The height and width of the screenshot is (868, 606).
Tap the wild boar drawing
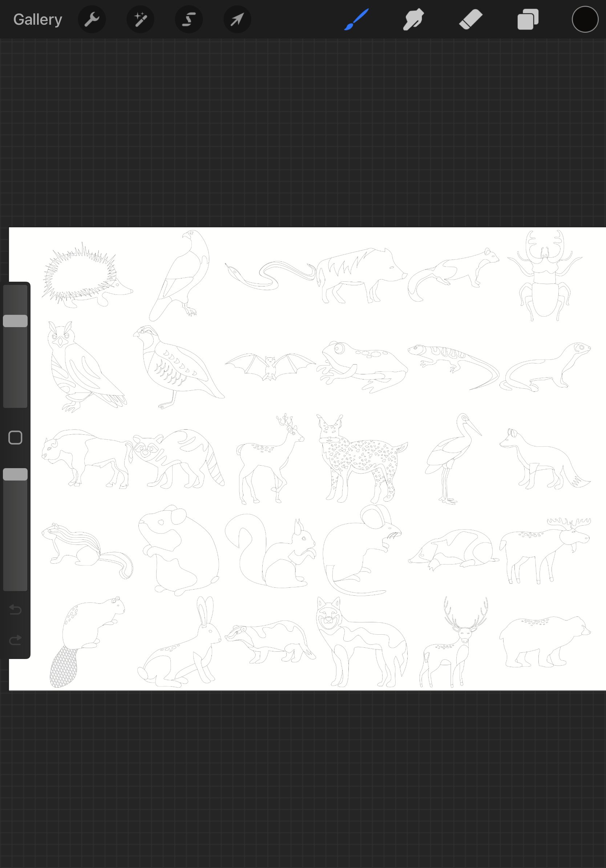[x=362, y=275]
